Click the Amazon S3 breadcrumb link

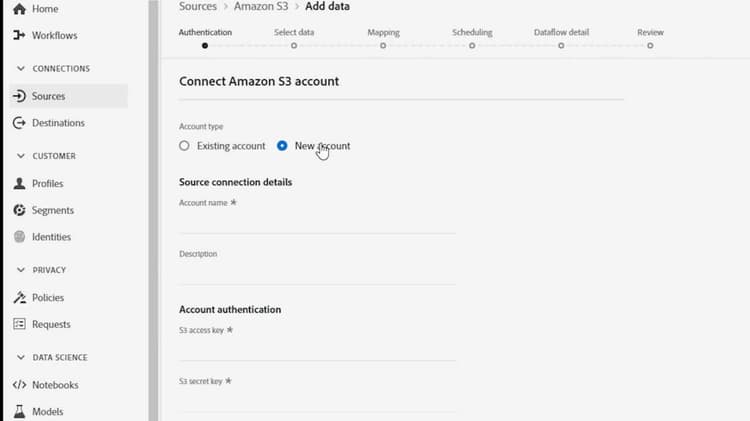click(260, 6)
